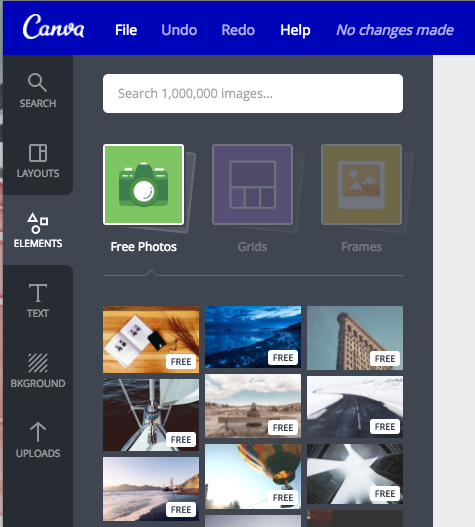Open the Search panel in sidebar

pos(38,90)
